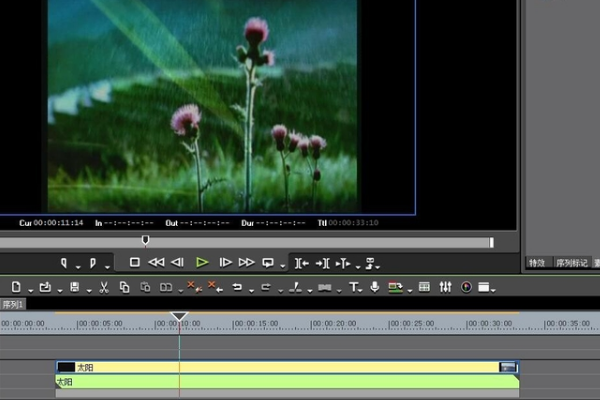Expand the dropdown arrow beside Open Project

tap(58, 291)
